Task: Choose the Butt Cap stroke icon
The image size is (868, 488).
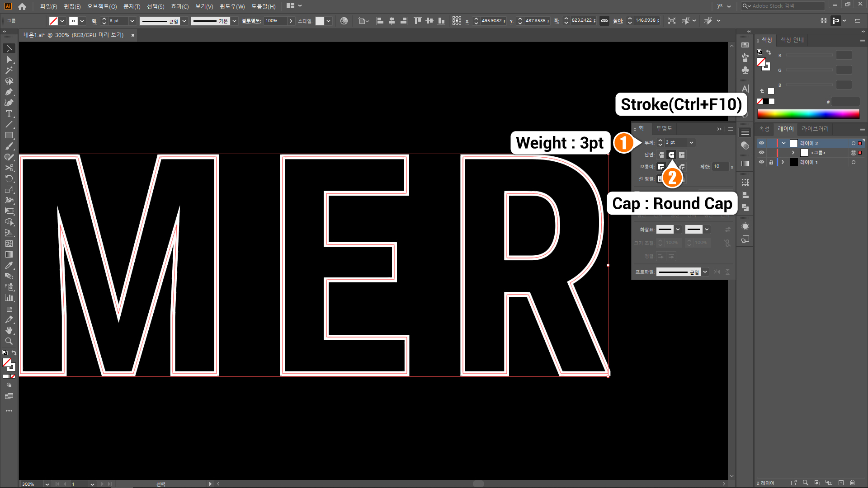Action: tap(661, 155)
